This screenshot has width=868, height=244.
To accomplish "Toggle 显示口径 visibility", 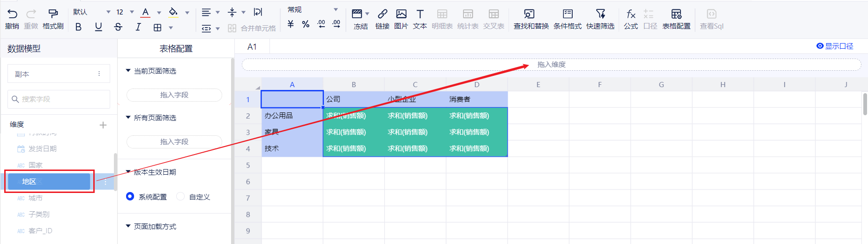I will pyautogui.click(x=834, y=46).
